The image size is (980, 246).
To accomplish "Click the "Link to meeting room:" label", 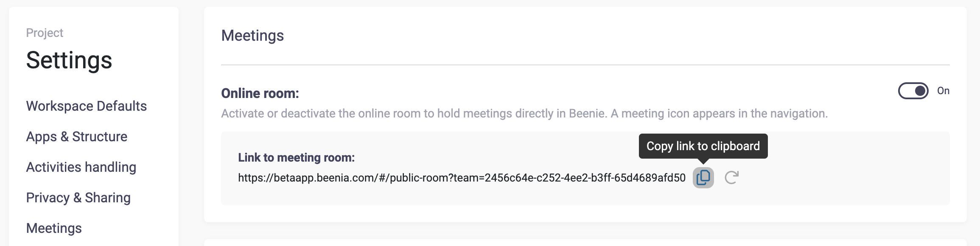I will 296,158.
